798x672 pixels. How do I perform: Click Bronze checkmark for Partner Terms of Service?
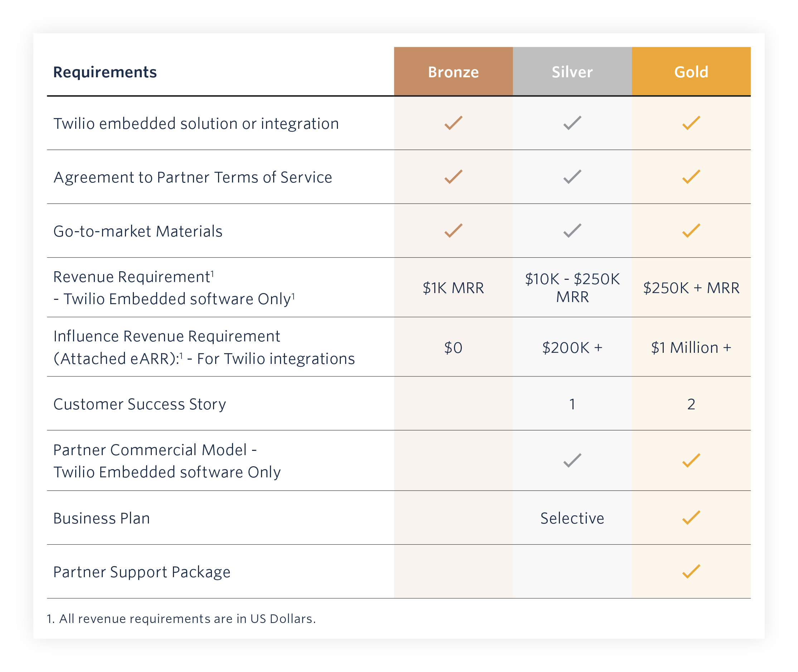tap(453, 177)
